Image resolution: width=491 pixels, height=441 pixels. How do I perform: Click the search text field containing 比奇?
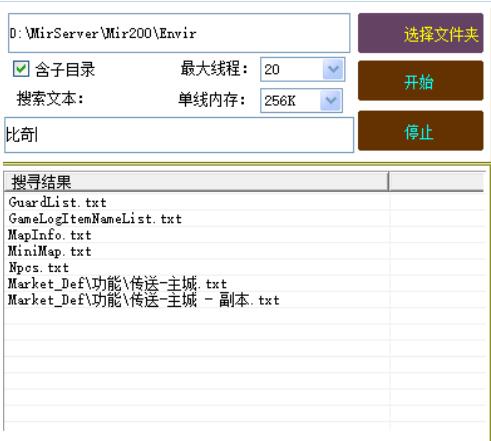[179, 135]
